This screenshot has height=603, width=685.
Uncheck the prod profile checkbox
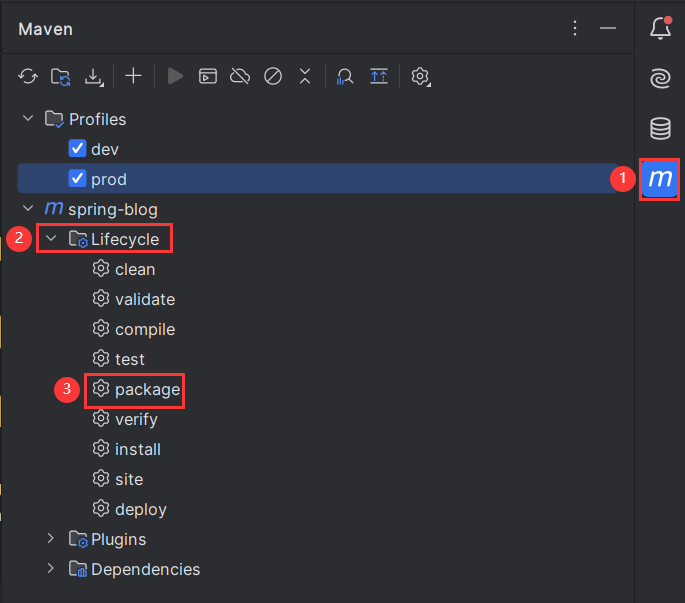click(77, 178)
